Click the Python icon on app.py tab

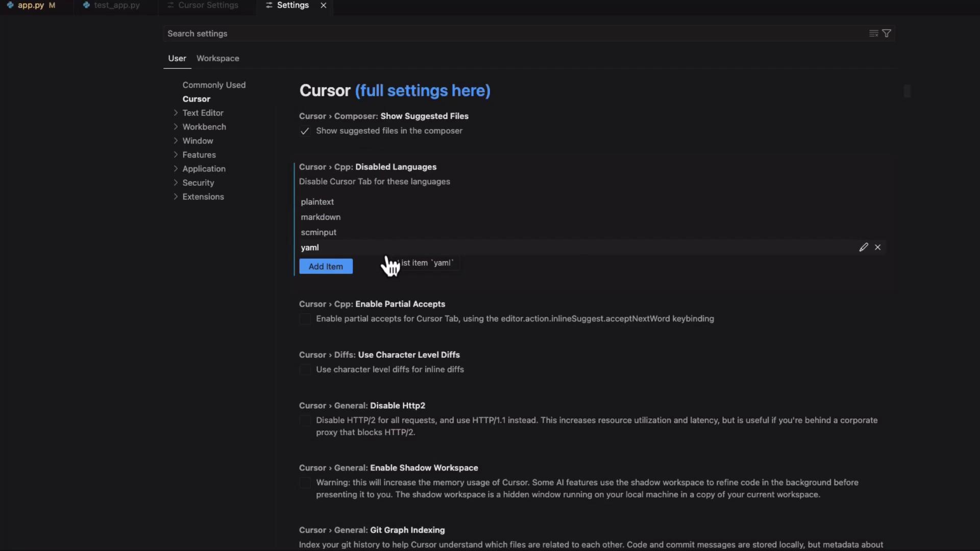tap(10, 6)
